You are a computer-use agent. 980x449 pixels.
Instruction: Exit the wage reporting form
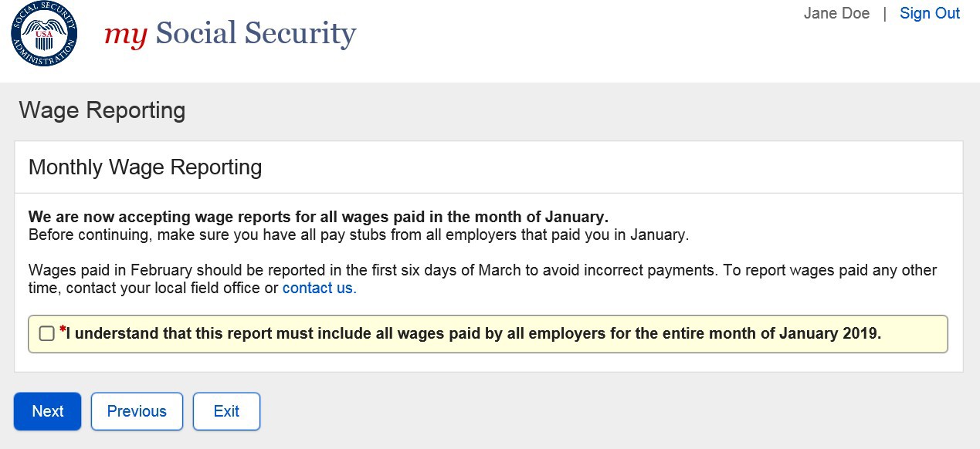(226, 411)
